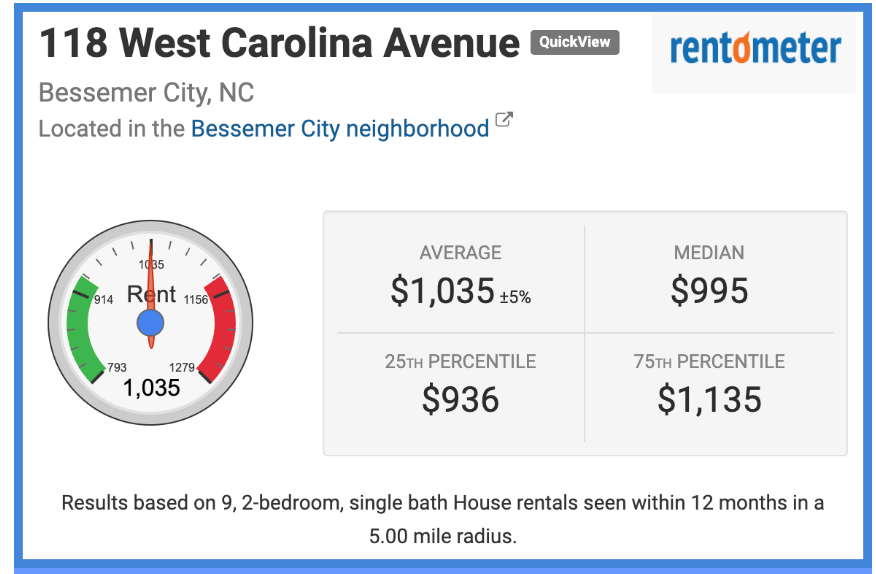Open the Bessemer City neighborhood link
876x574 pixels.
(x=340, y=129)
